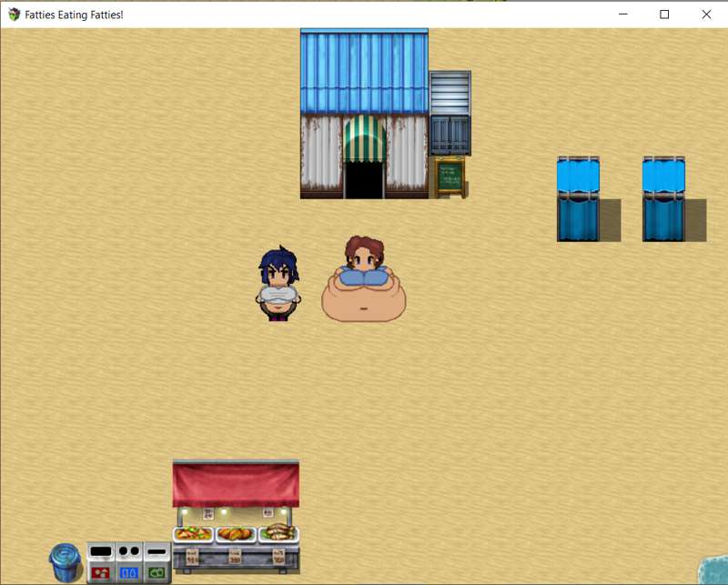This screenshot has width=728, height=585.
Task: Click the game icon in the title bar
Action: 15,15
